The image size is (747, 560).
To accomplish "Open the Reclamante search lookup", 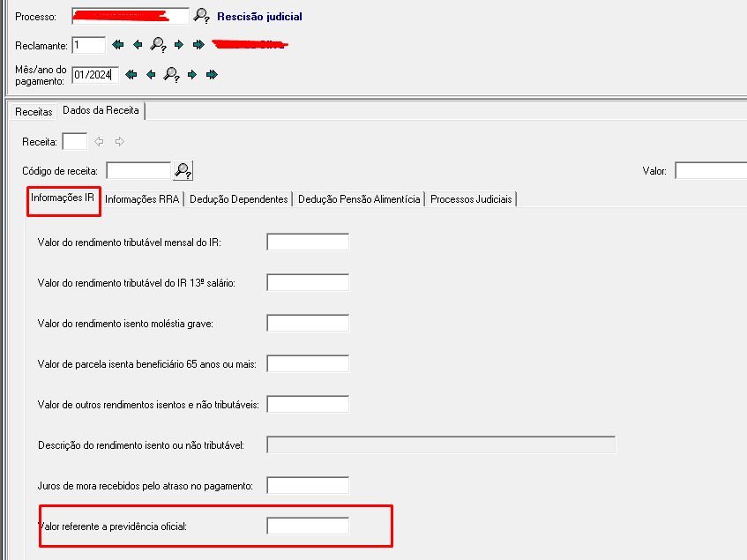I will [x=159, y=44].
